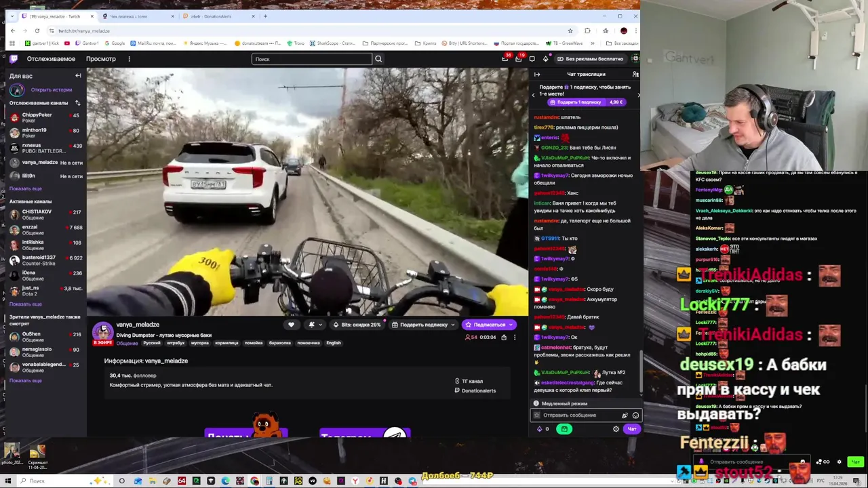
Task: Open the emote picker in the chat input
Action: 635,415
